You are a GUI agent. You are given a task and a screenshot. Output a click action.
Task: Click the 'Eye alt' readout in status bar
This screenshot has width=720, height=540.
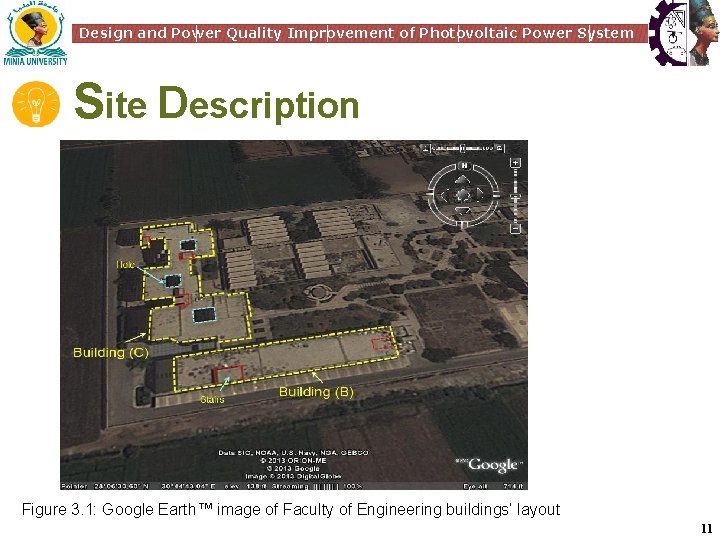tap(495, 486)
